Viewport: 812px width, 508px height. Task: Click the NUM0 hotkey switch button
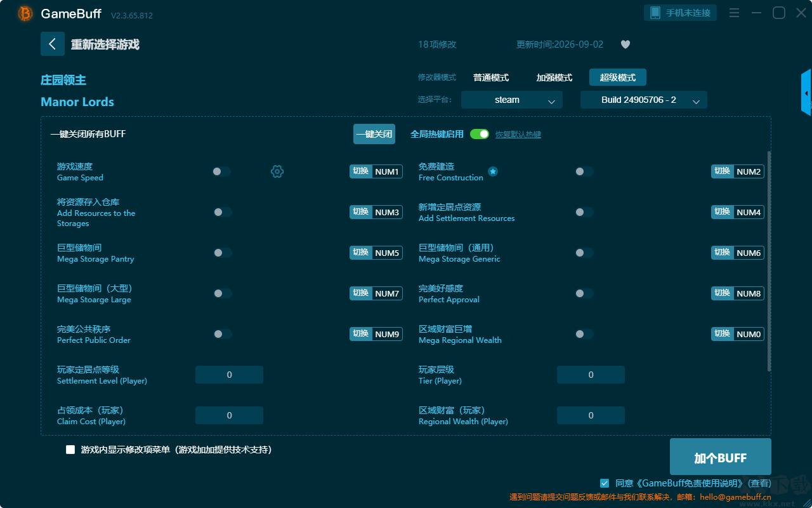click(x=738, y=334)
